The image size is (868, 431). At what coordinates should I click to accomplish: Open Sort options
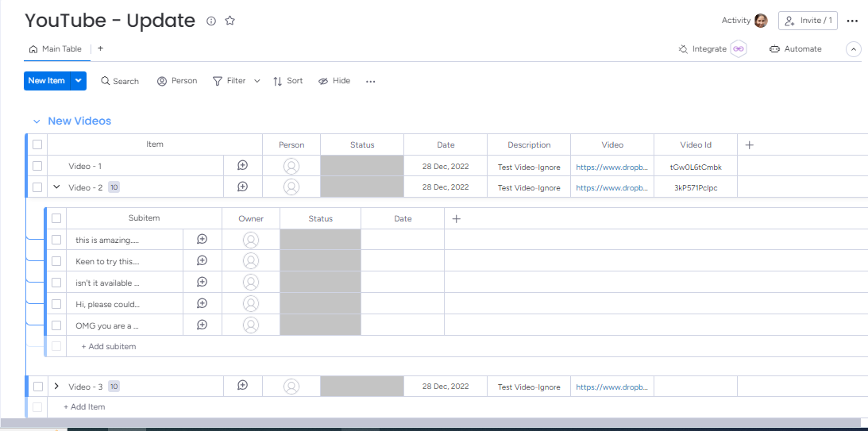pyautogui.click(x=287, y=81)
